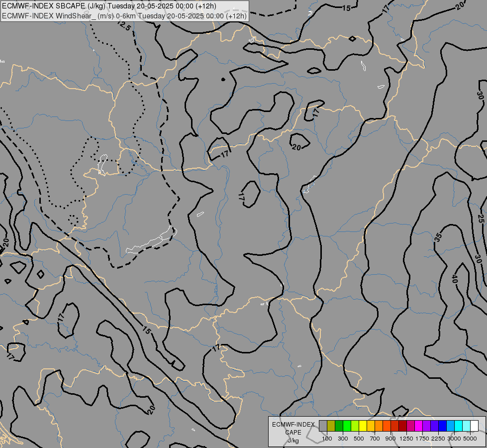Select the olive swatch right of gray
Screen dimensions: 487x448
point(331,426)
